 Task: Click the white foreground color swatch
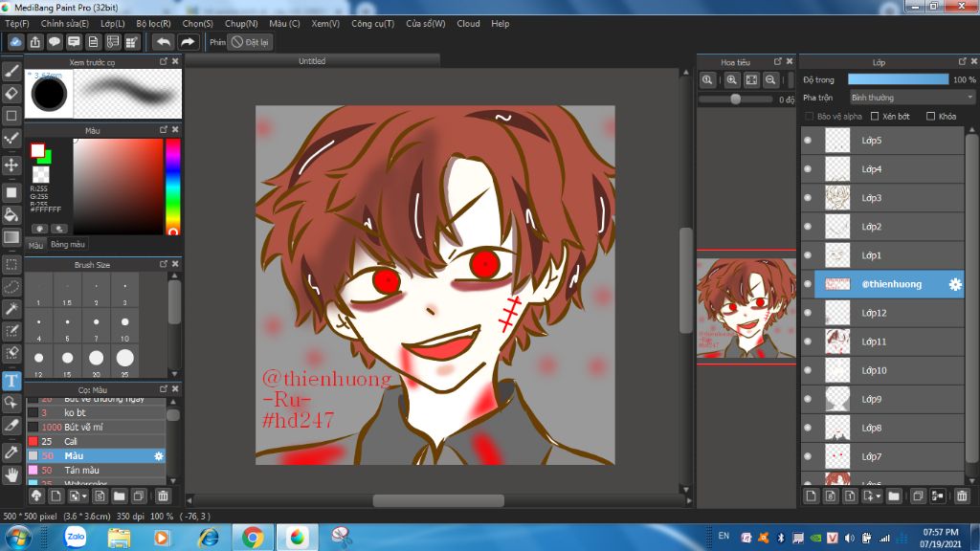[37, 150]
